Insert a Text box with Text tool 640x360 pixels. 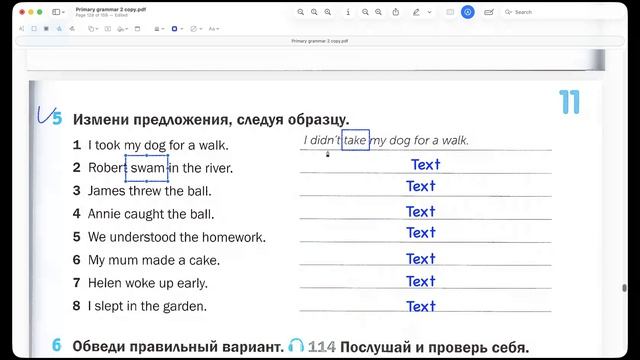[x=108, y=29]
